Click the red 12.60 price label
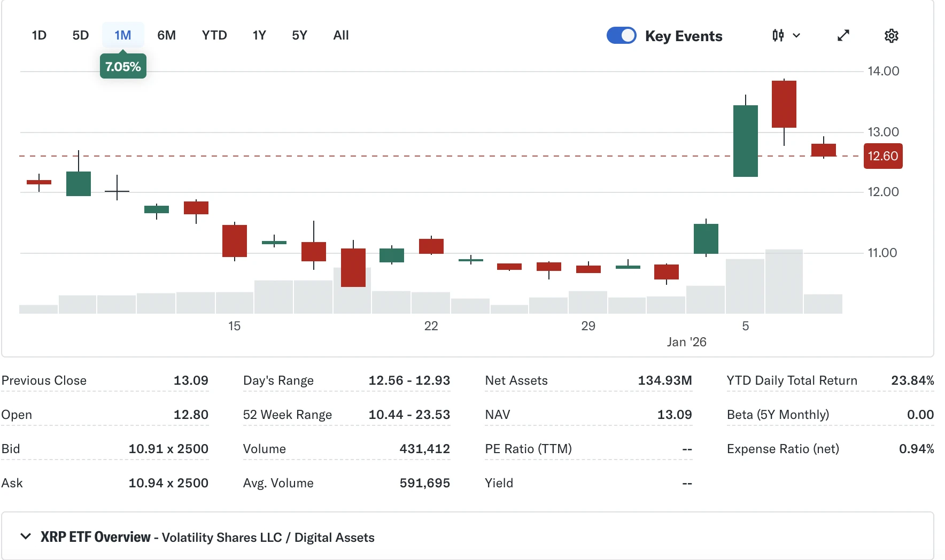Screen dimensions: 945x560 point(884,156)
